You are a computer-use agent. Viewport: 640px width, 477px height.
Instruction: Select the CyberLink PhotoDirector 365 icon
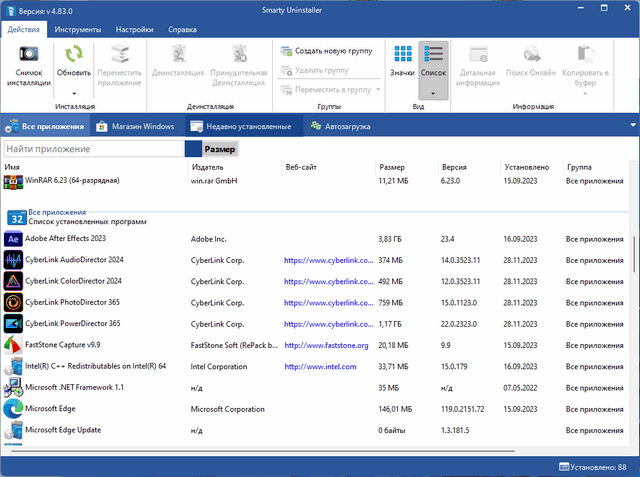[x=14, y=303]
